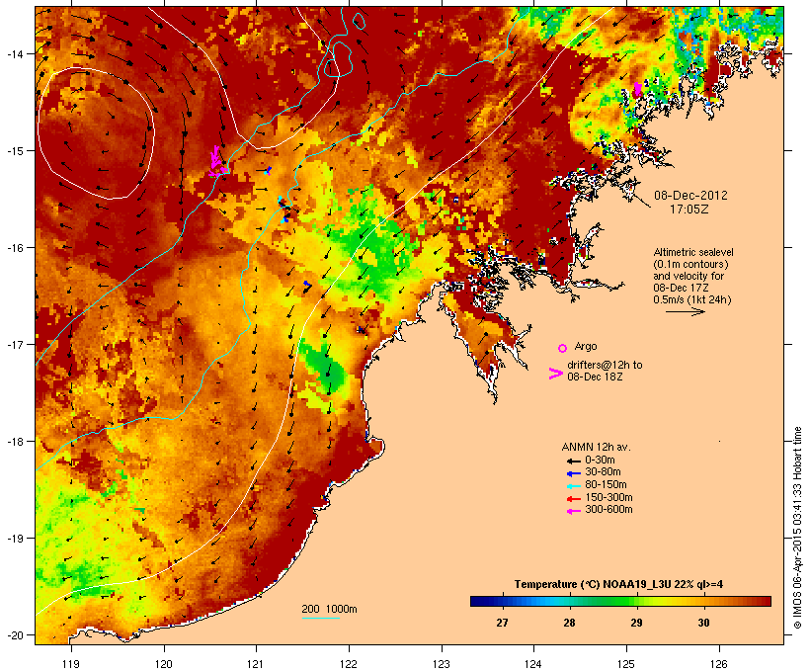
Task: Click latitude axis label '-20'
Action: (x=15, y=635)
